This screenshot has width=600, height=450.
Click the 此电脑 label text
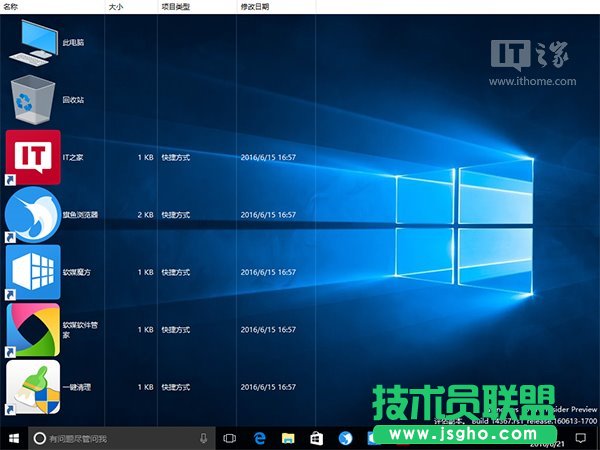[x=73, y=42]
